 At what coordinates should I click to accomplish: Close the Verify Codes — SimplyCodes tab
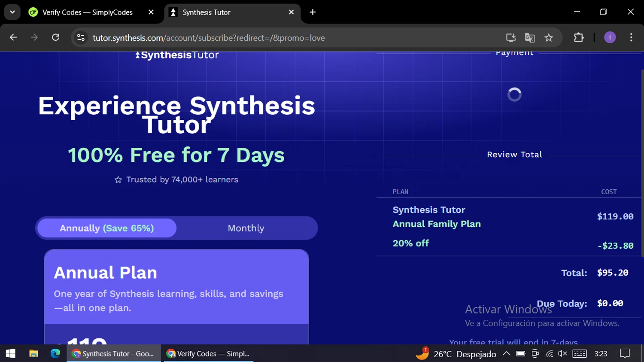point(151,12)
